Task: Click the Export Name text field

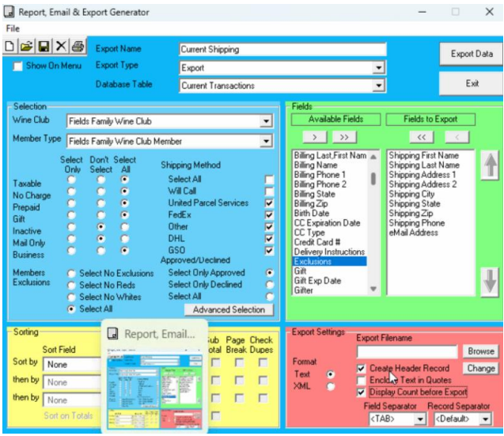Action: point(282,50)
